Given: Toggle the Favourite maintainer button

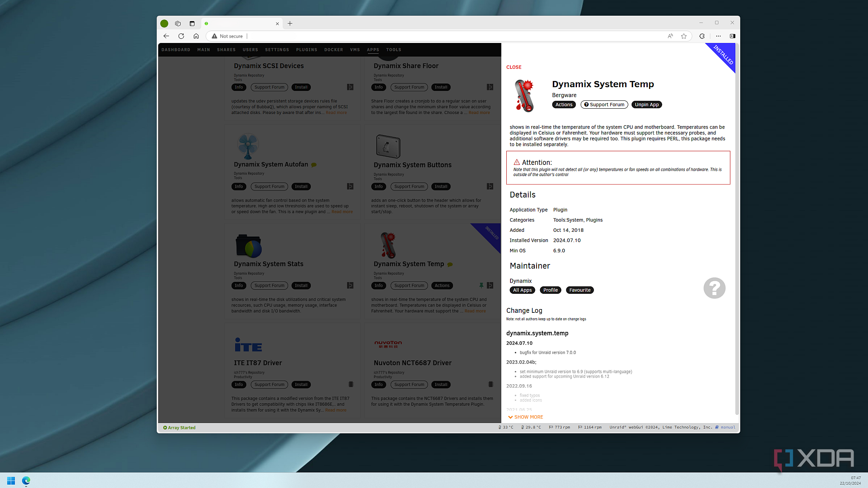Looking at the screenshot, I should (x=579, y=290).
